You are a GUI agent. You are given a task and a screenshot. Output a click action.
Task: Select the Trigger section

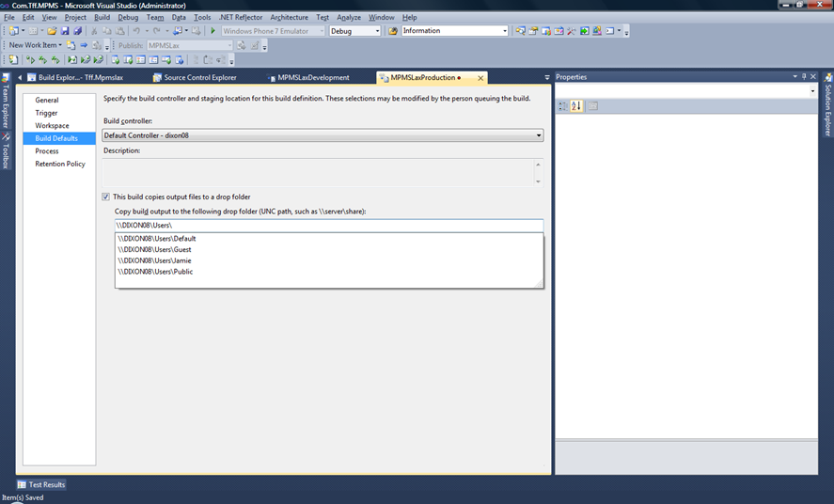click(x=46, y=113)
